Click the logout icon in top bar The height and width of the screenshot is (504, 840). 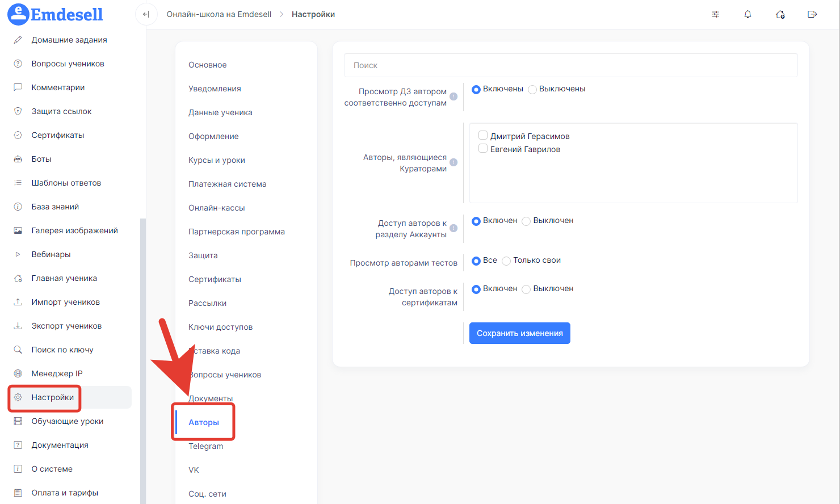click(812, 14)
